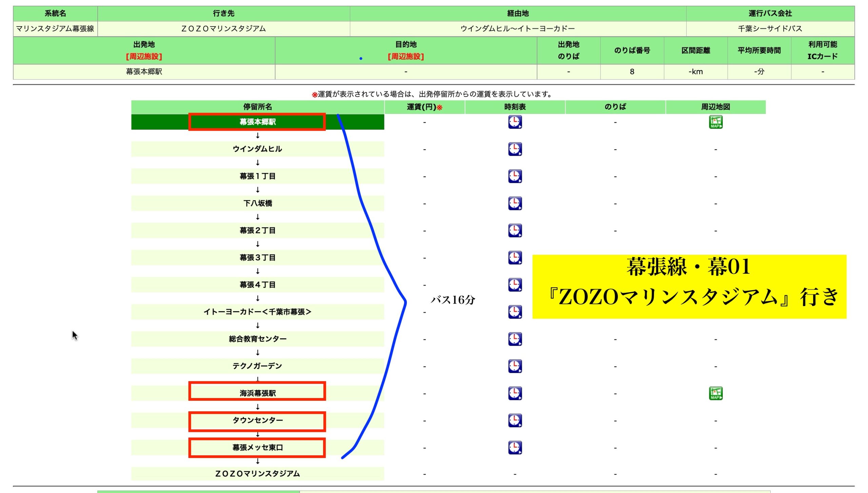Click the 区間距離 header cell
868x493 pixels.
click(696, 51)
